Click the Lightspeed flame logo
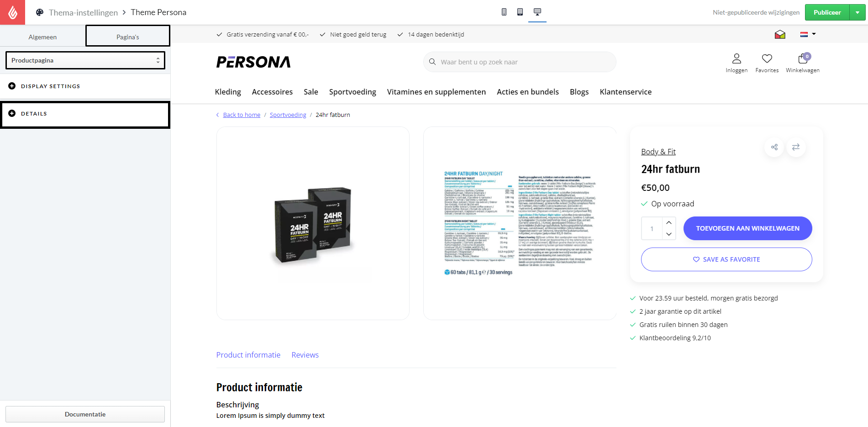 pyautogui.click(x=12, y=12)
